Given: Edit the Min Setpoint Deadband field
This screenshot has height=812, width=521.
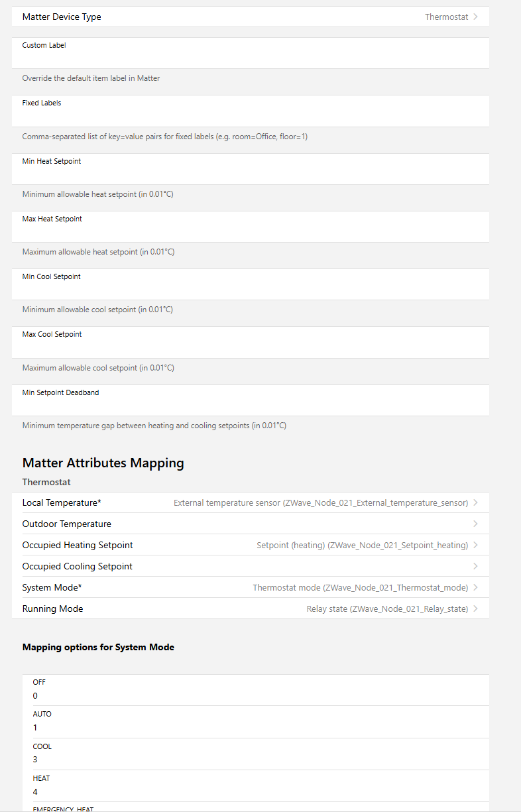Looking at the screenshot, I should (x=250, y=406).
